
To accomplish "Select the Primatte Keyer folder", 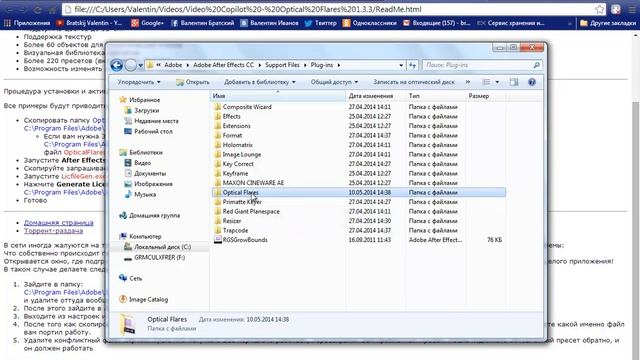I will 242,202.
